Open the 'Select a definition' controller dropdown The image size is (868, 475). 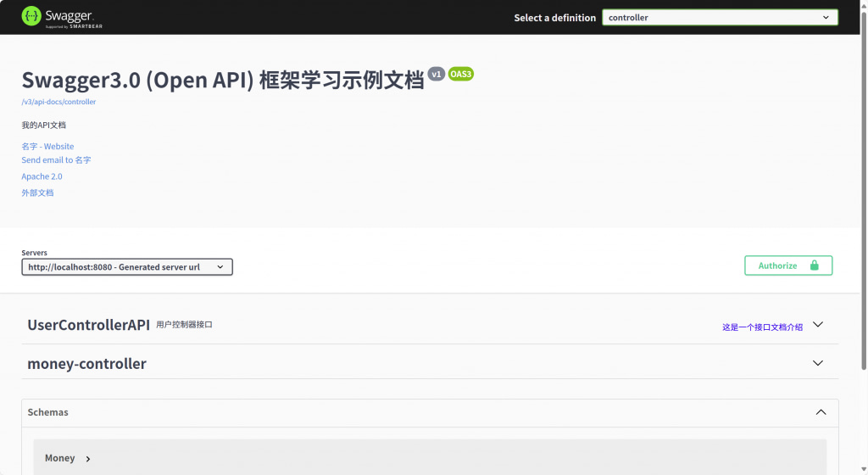point(719,18)
